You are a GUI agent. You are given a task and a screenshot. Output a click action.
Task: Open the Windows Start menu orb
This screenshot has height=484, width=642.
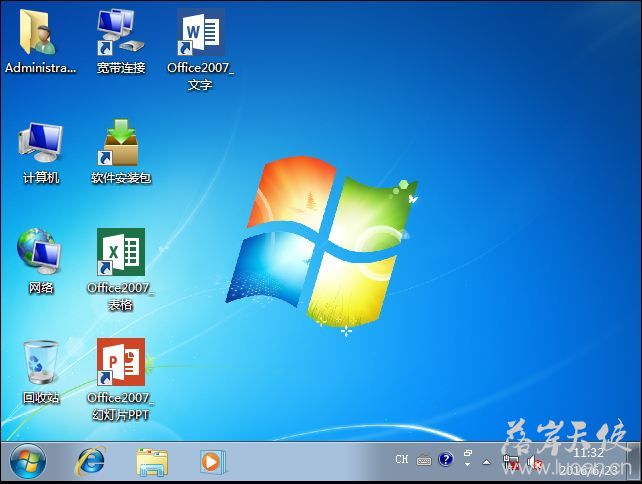(x=28, y=461)
